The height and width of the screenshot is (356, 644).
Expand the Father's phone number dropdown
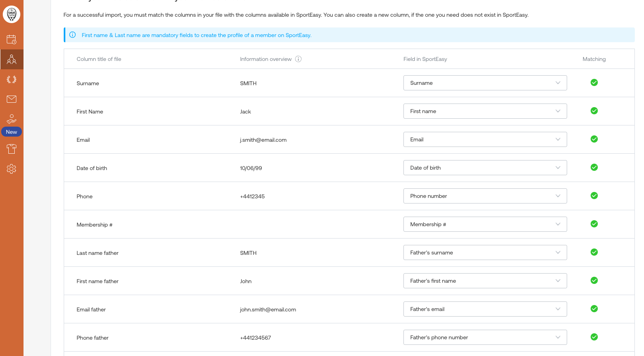click(485, 337)
